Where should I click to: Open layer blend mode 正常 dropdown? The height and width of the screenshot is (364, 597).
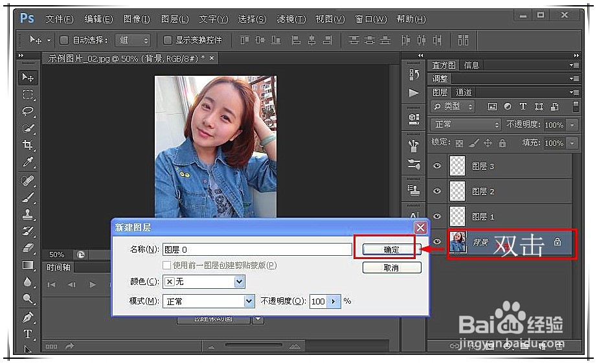pos(466,124)
